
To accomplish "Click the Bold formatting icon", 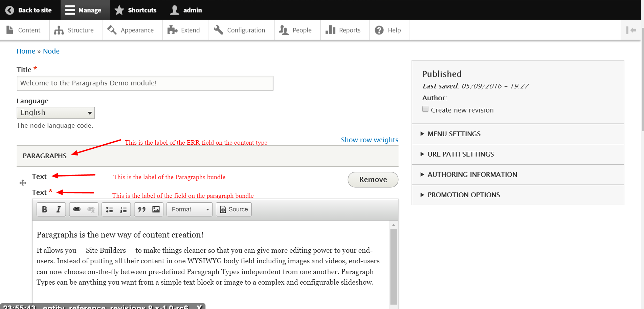I will 44,209.
